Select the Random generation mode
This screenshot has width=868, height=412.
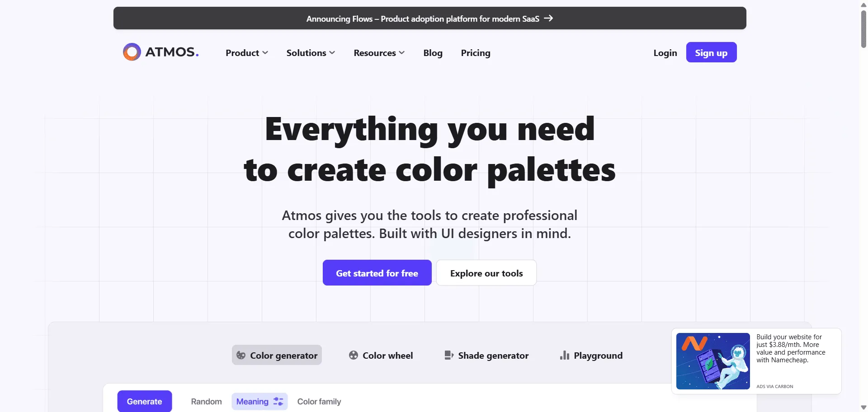coord(206,401)
